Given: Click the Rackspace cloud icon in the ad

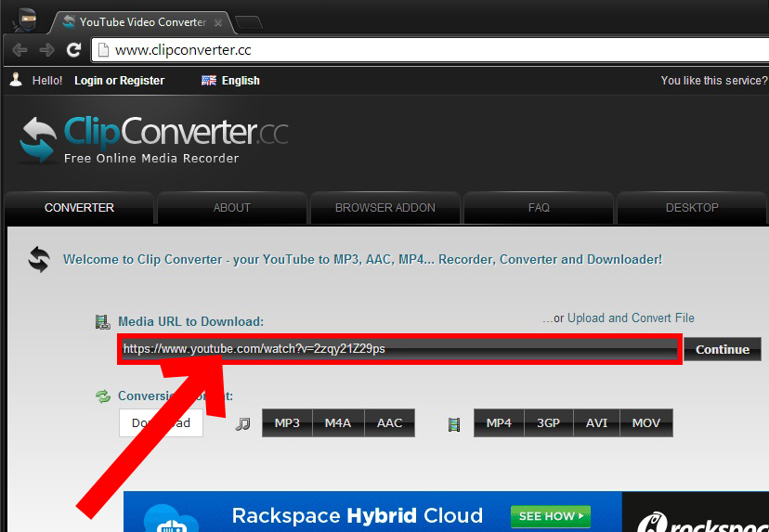Looking at the screenshot, I should coord(171,520).
